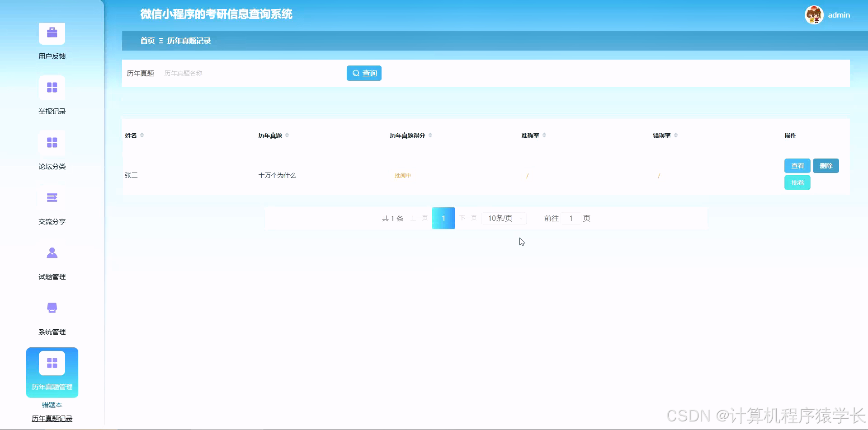Viewport: 868px width, 430px height.
Task: Toggle sorting on the 姓名 column
Action: point(142,135)
